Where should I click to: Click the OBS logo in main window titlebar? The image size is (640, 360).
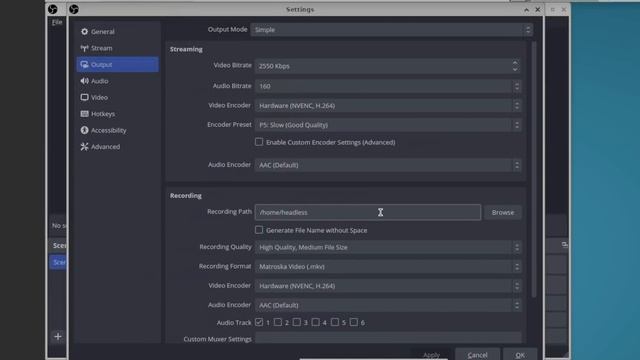click(52, 9)
